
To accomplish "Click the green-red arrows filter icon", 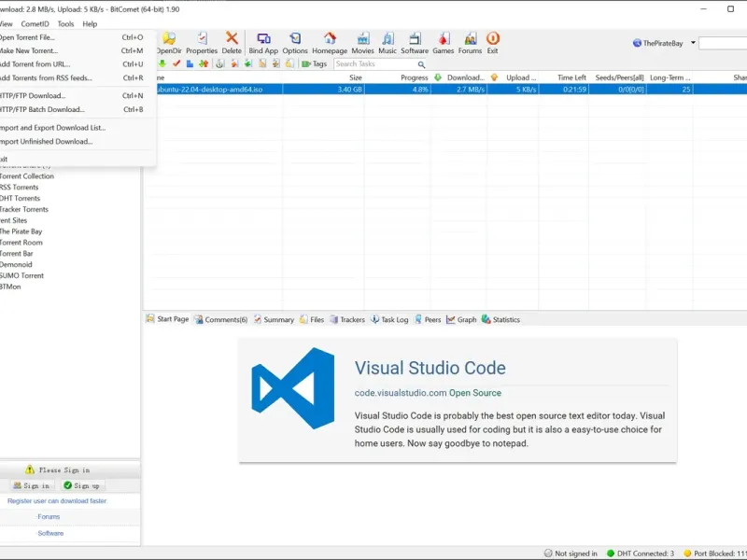I will [204, 63].
